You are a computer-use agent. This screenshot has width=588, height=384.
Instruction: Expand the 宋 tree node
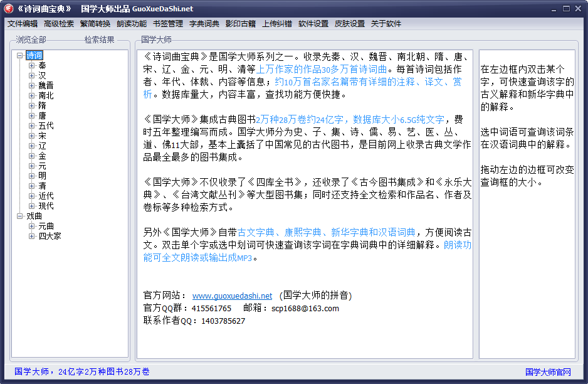click(x=32, y=136)
